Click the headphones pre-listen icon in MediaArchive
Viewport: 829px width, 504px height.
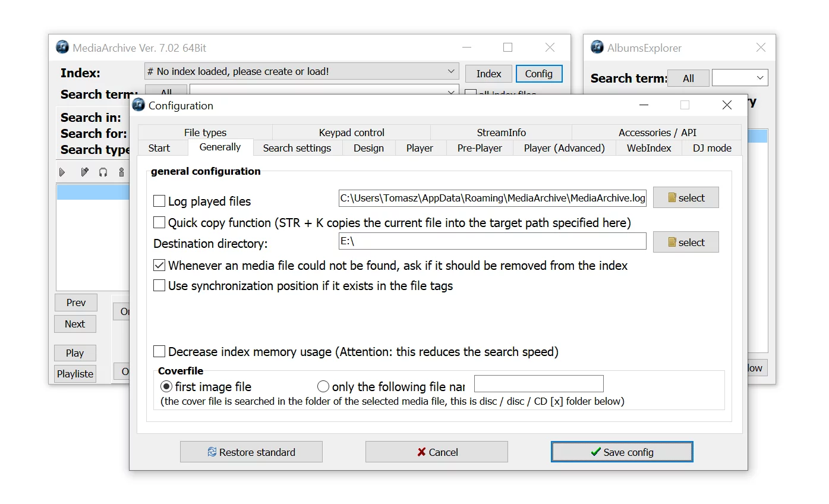point(103,172)
